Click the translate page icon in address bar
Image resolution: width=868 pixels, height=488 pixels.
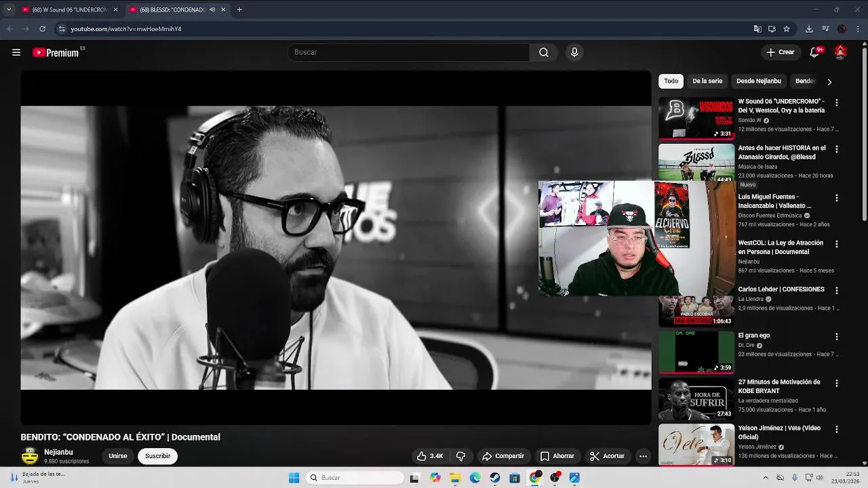click(x=757, y=29)
